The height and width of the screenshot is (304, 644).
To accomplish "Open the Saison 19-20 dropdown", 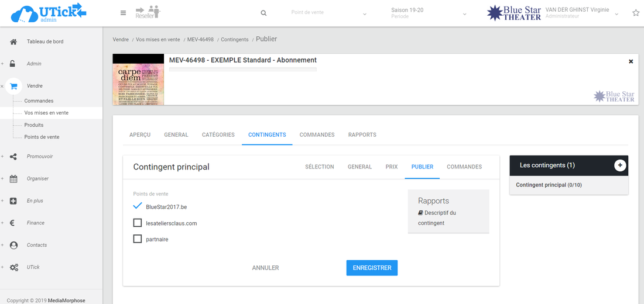I will point(429,13).
